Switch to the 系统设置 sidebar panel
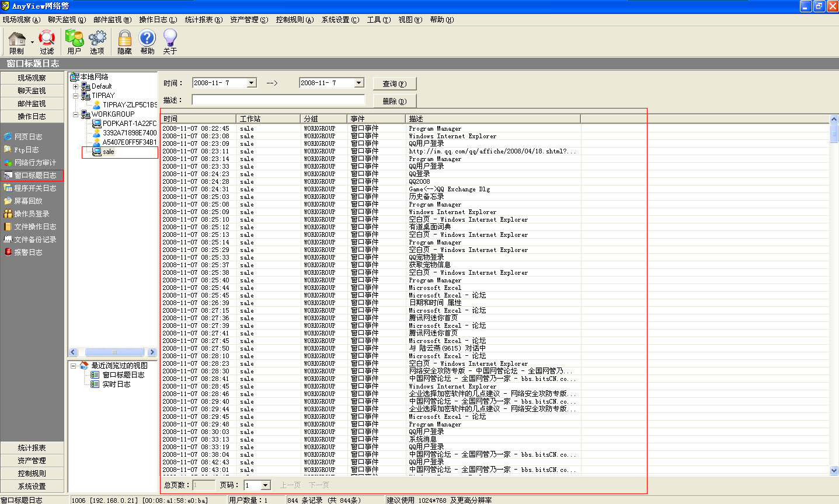The height and width of the screenshot is (504, 839). [32, 487]
